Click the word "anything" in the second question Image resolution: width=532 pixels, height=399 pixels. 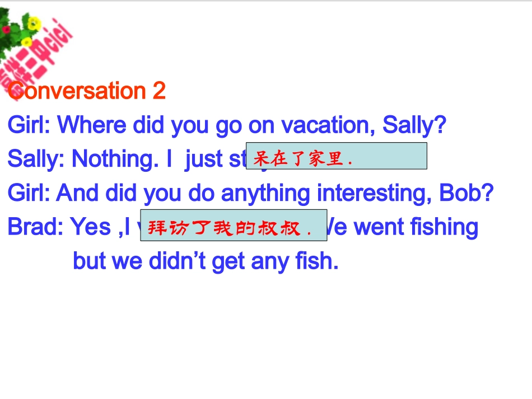[x=267, y=193]
